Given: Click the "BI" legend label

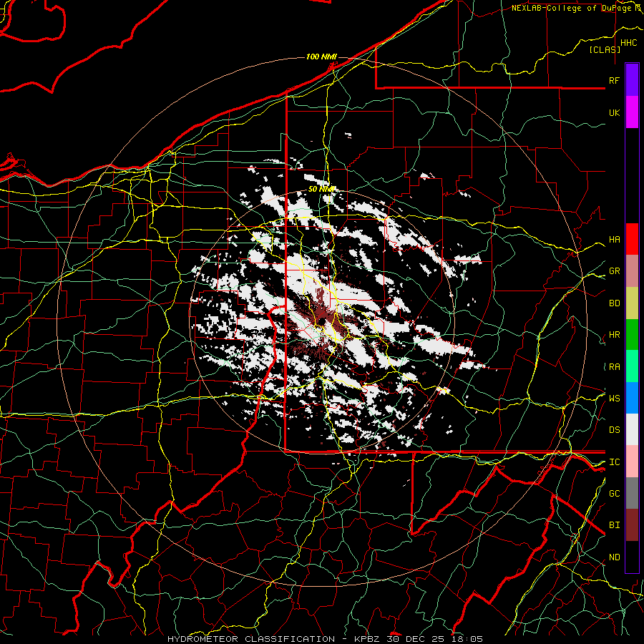Looking at the screenshot, I should [614, 525].
